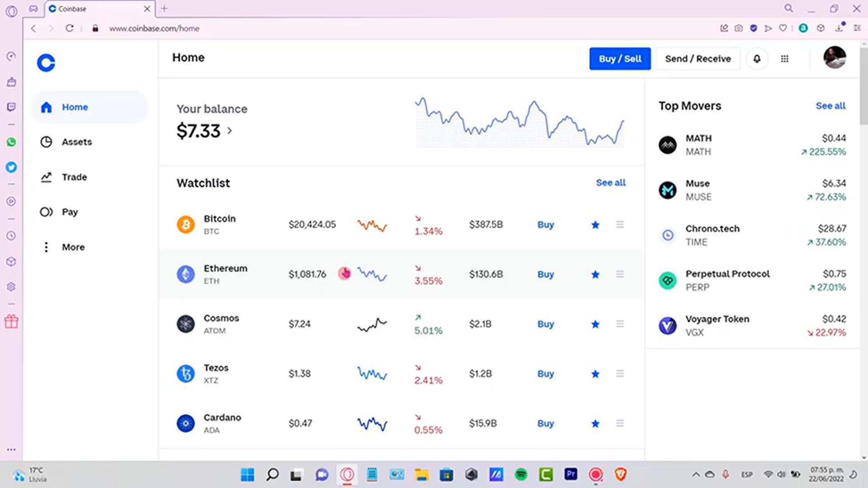Click the Bitcoin market cap $387.5B
868x488 pixels.
(x=486, y=225)
